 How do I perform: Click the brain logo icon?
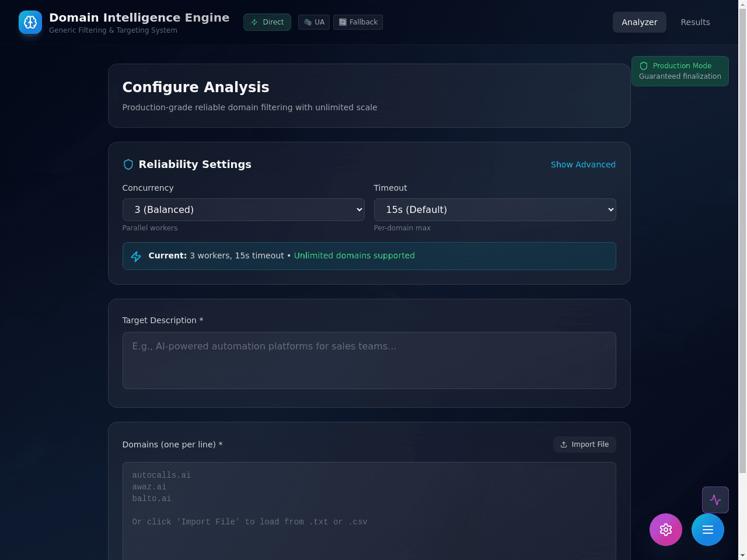[30, 22]
